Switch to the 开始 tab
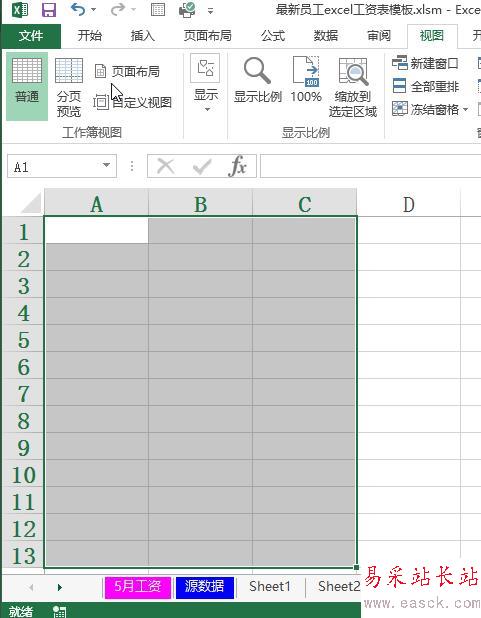This screenshot has width=481, height=618. (90, 36)
